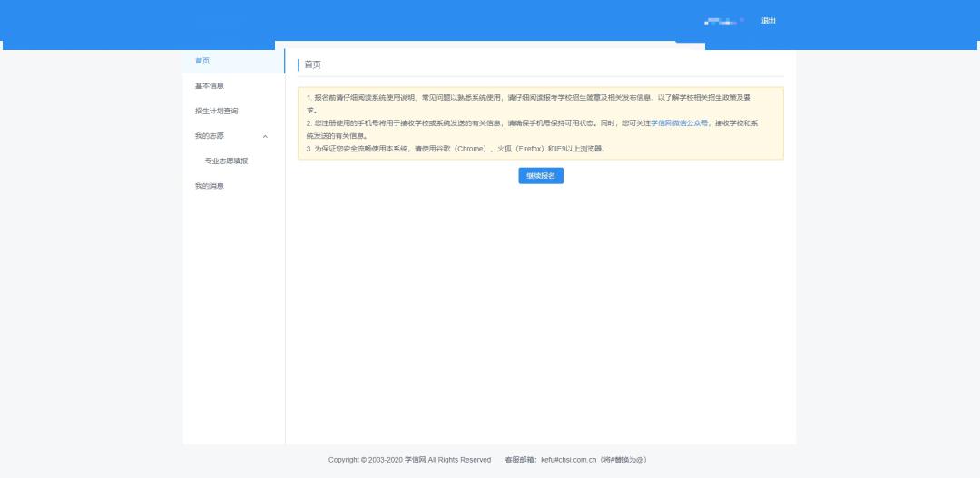Collapse 我的志愿 using its chevron arrow

[265, 136]
